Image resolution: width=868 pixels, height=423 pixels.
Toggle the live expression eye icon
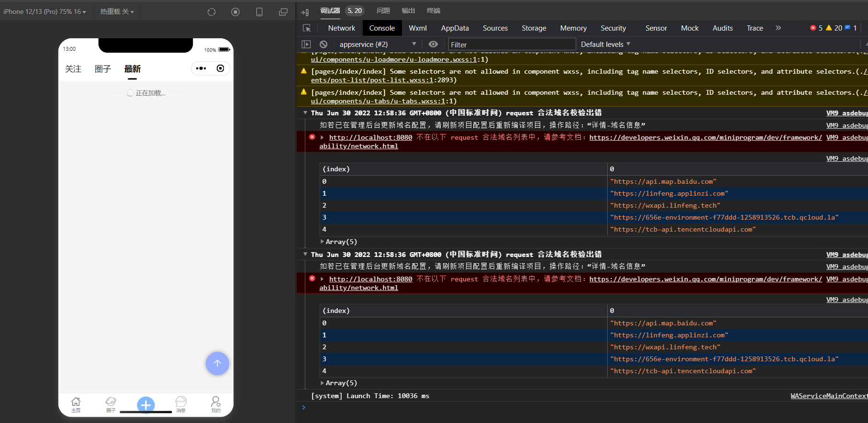tap(433, 44)
